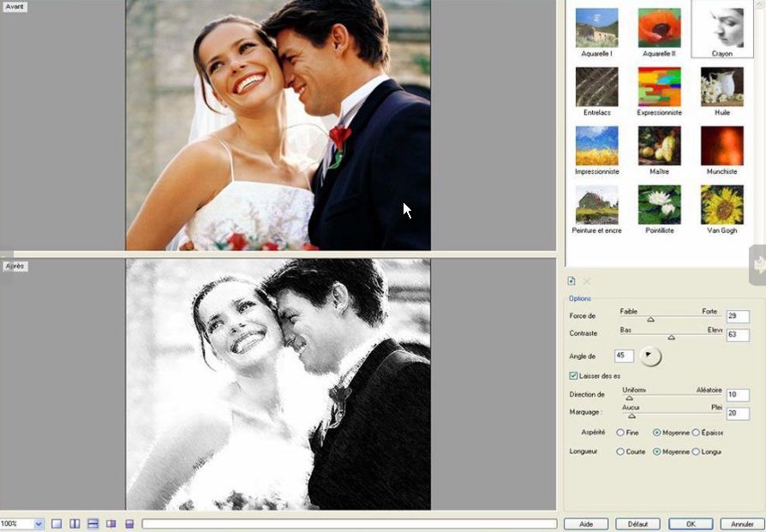Click the delete preset X icon

click(587, 281)
